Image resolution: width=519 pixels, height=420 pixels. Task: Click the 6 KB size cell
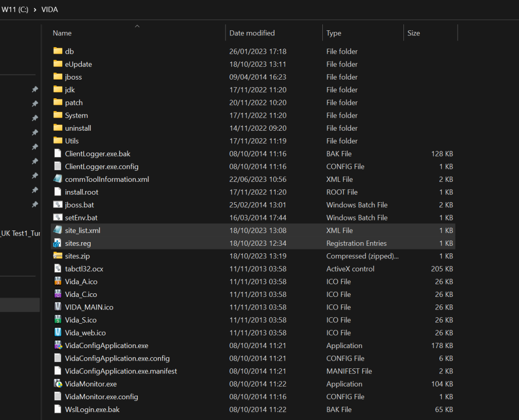446,358
